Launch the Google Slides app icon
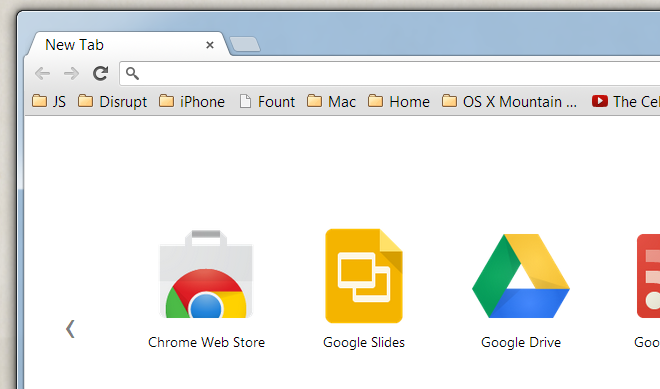The image size is (660, 389). 364,276
